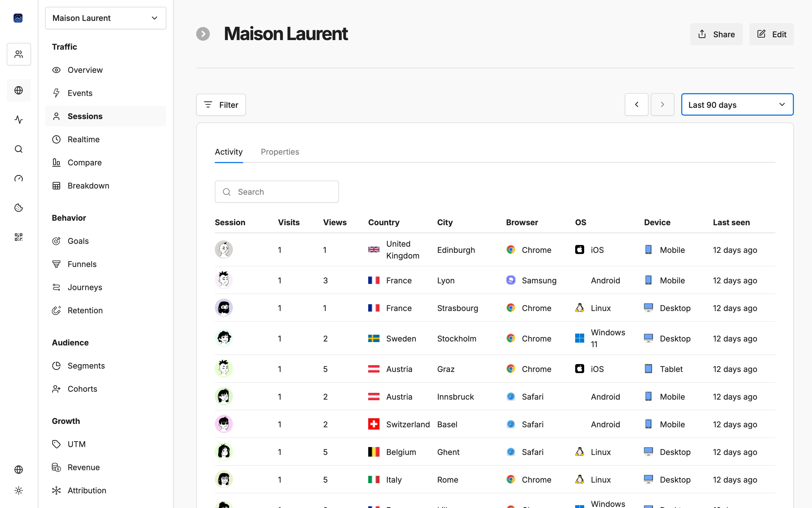The image size is (812, 508).
Task: Open the gauge icon in left rail
Action: tap(19, 178)
